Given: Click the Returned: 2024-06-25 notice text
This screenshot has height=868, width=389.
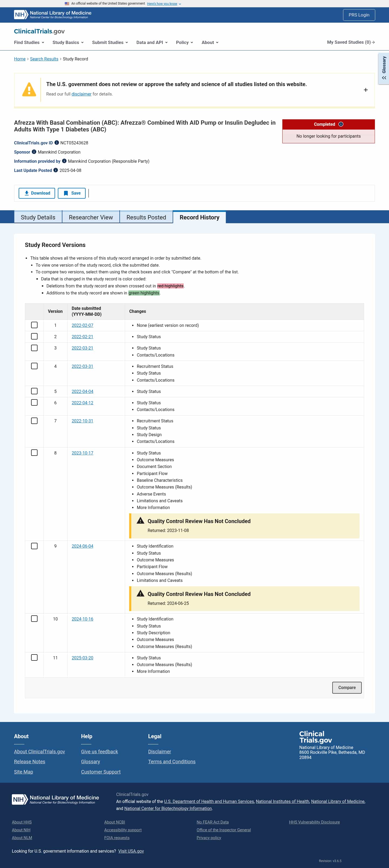Looking at the screenshot, I should pos(168,603).
